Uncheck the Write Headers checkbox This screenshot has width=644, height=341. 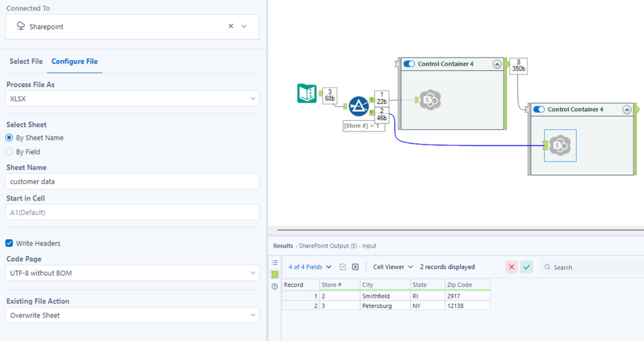coord(9,243)
